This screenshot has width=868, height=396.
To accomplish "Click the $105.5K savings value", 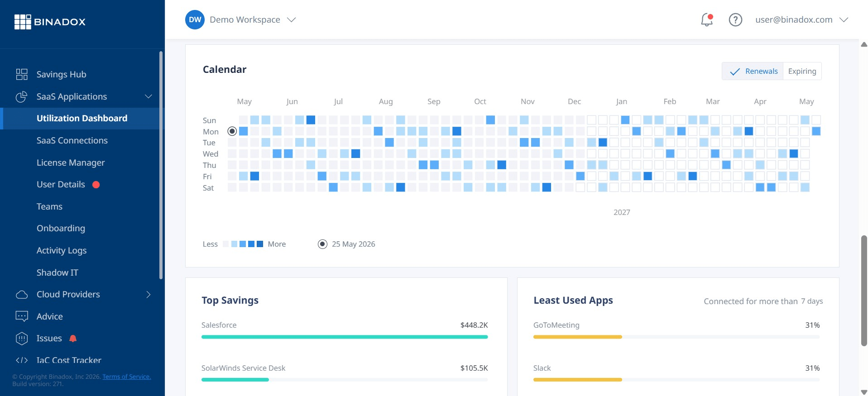I will click(474, 368).
